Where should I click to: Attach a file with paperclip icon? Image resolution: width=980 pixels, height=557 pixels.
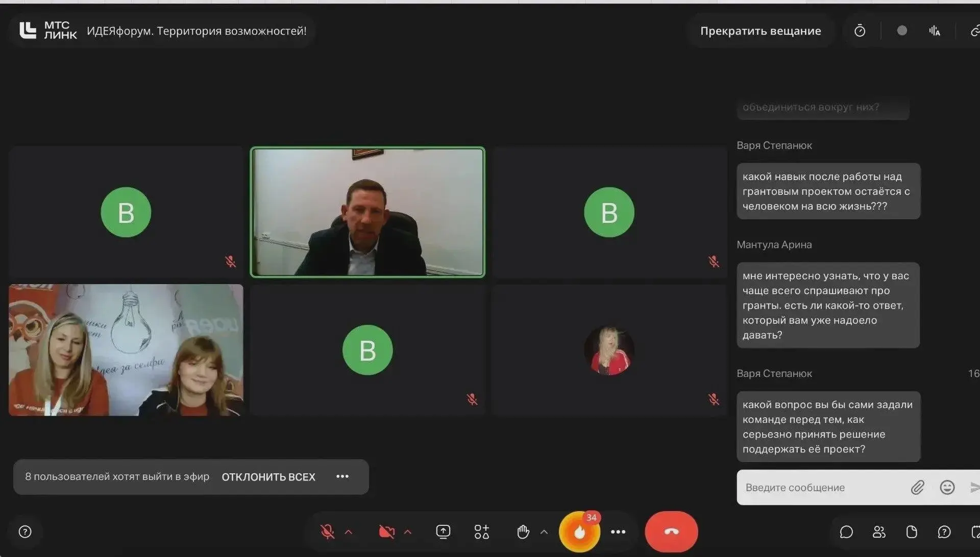tap(917, 488)
